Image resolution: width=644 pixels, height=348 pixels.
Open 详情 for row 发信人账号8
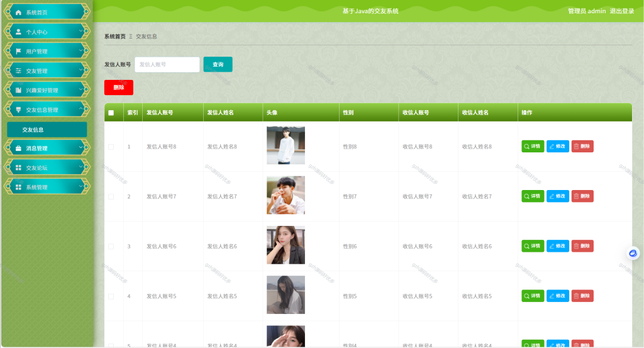tap(533, 146)
